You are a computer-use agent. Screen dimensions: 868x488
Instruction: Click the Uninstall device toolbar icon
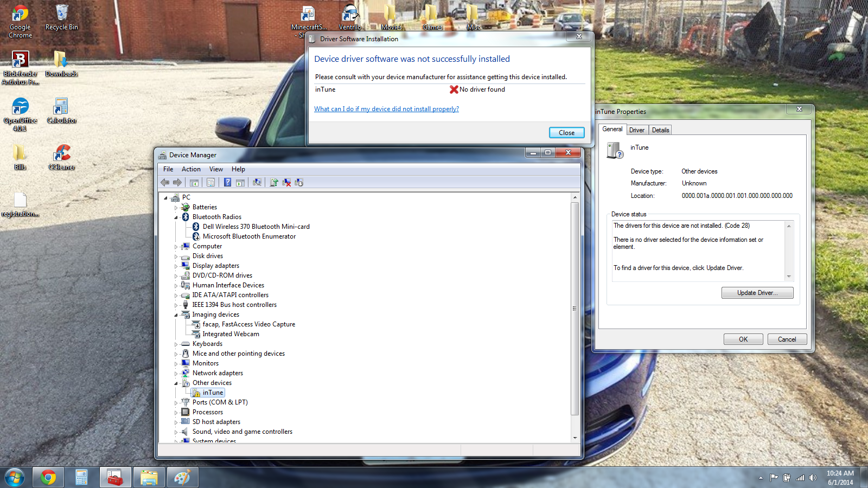click(x=286, y=183)
